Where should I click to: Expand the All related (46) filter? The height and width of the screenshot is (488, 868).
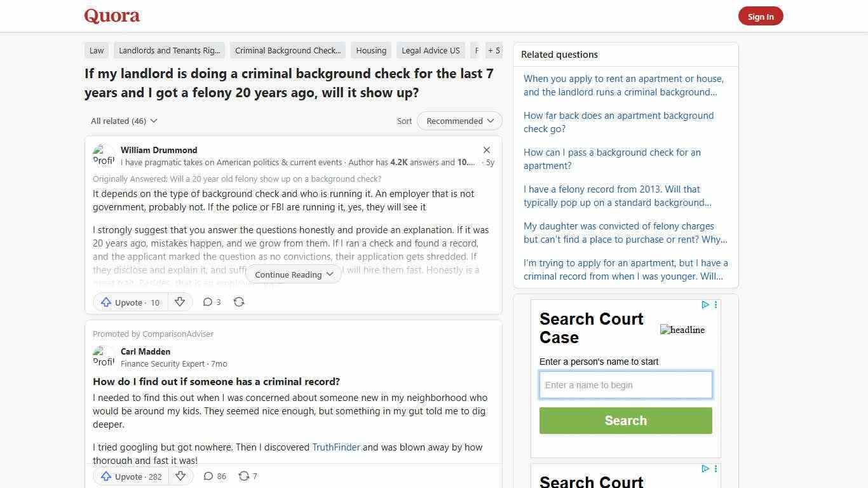[123, 121]
